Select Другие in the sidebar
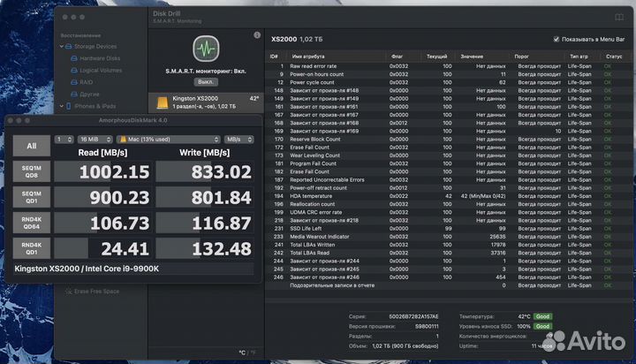This screenshot has height=364, width=636. point(89,95)
